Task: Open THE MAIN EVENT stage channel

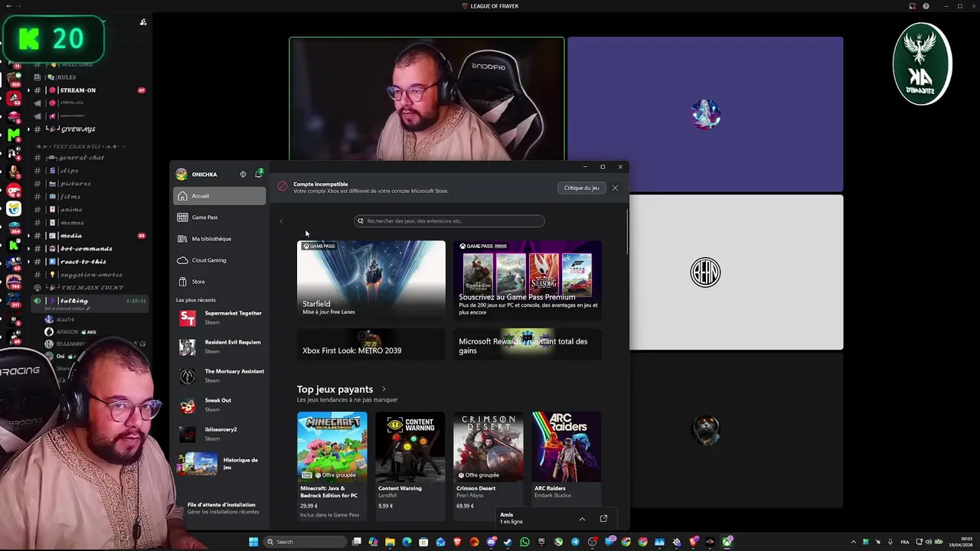Action: (90, 288)
